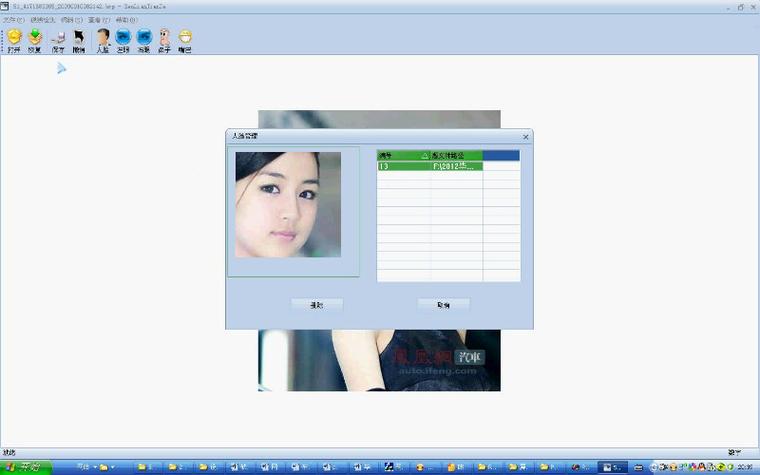Viewport: 760px width, 475px height.
Task: Sort by the first column header triangle
Action: pos(425,156)
